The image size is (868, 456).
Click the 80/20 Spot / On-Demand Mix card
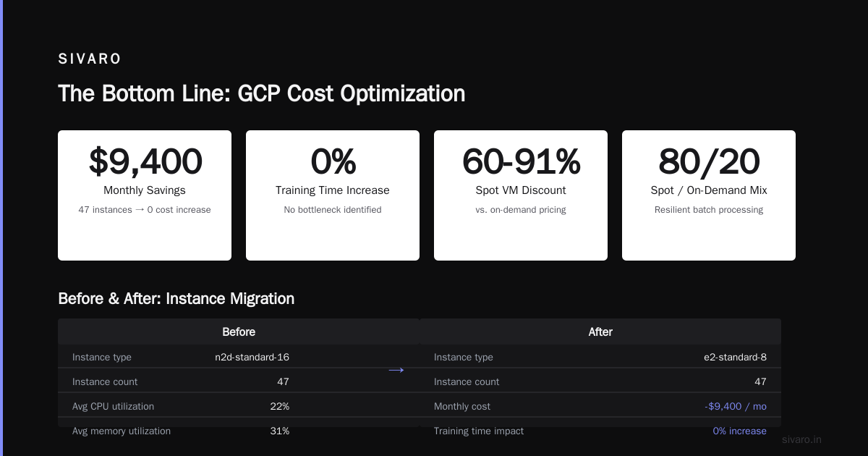click(x=709, y=195)
